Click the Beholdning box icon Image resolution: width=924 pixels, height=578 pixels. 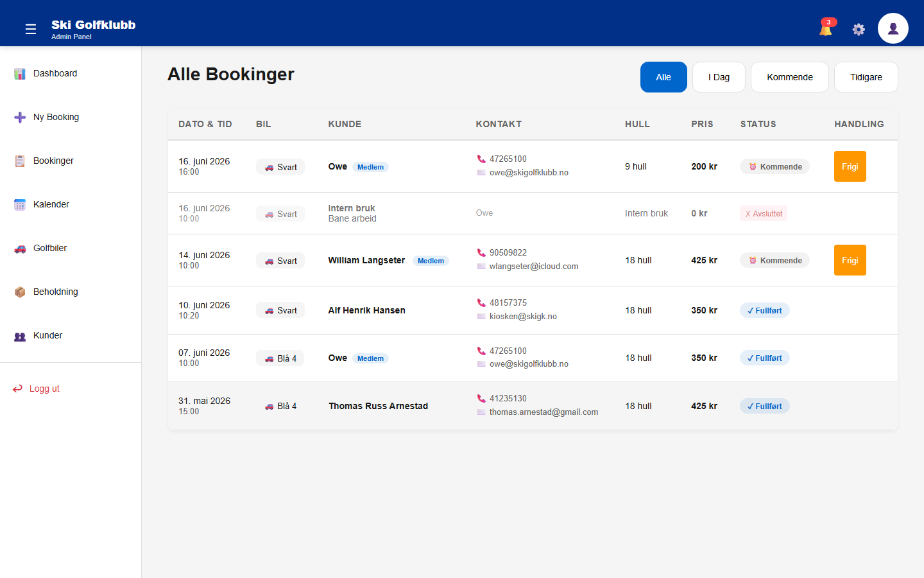(x=20, y=292)
